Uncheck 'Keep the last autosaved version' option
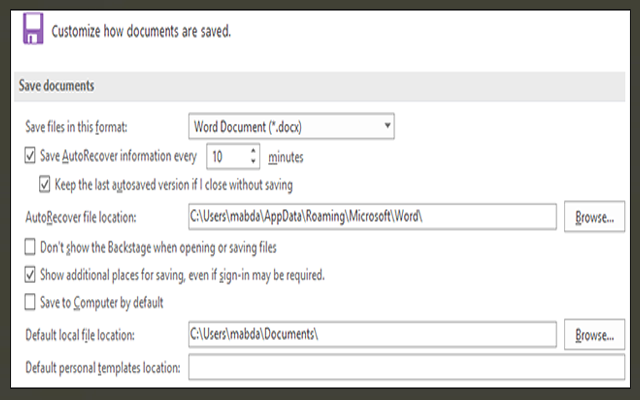Screen dimensions: 640x400 (44, 184)
